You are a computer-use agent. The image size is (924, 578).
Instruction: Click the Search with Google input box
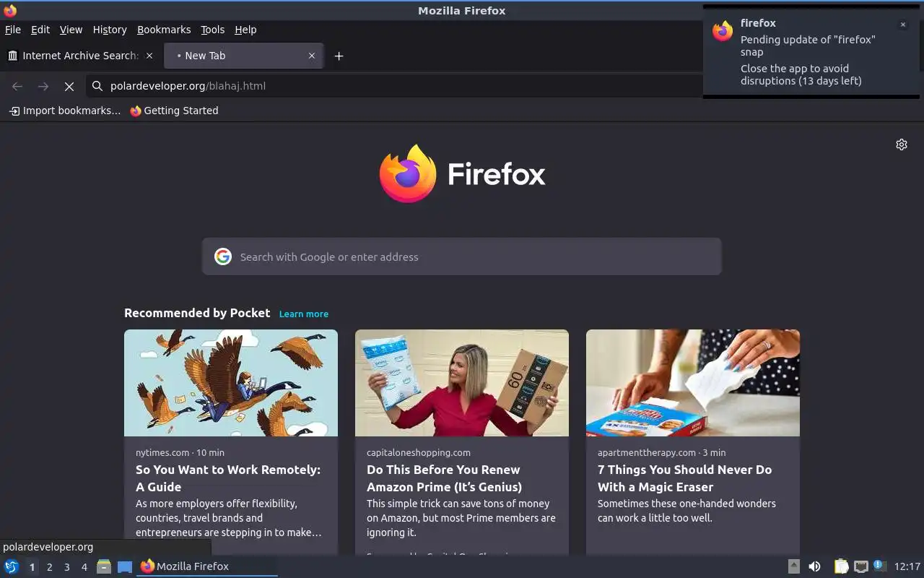pyautogui.click(x=462, y=256)
